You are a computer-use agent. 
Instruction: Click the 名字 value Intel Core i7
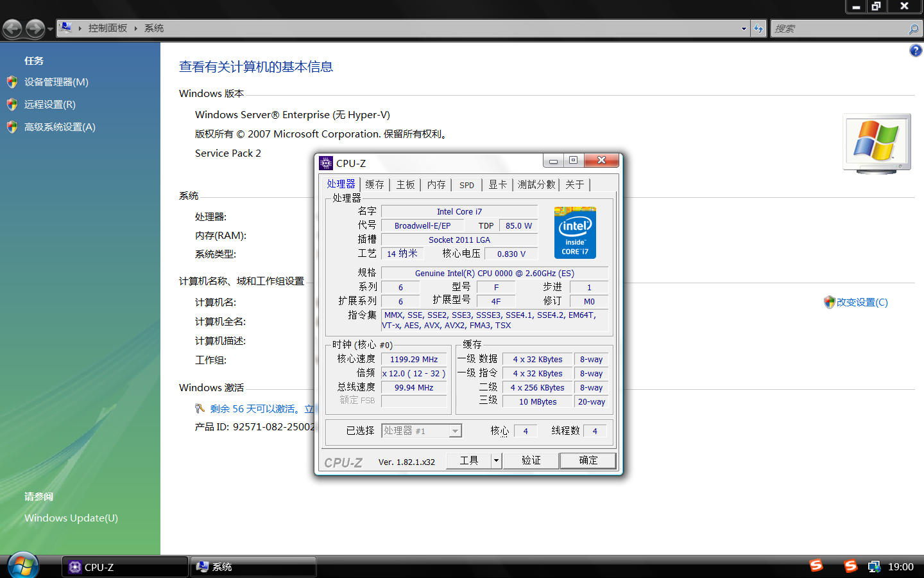tap(459, 212)
